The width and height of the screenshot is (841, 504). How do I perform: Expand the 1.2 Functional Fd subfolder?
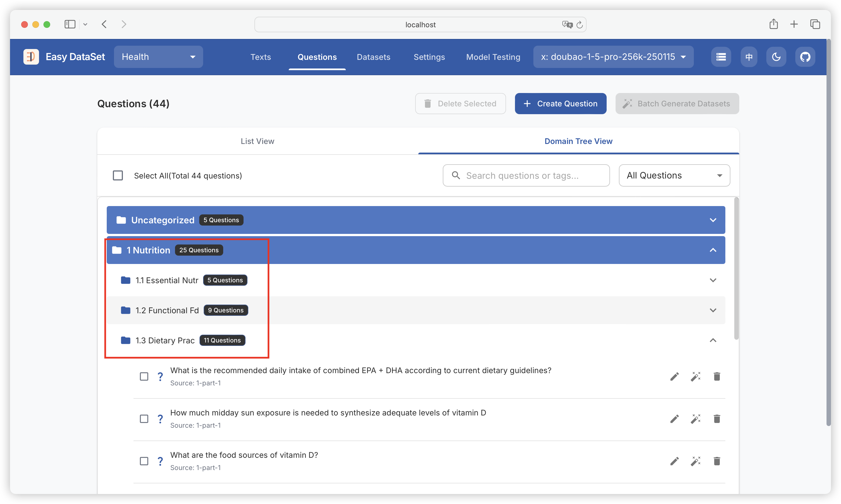713,310
